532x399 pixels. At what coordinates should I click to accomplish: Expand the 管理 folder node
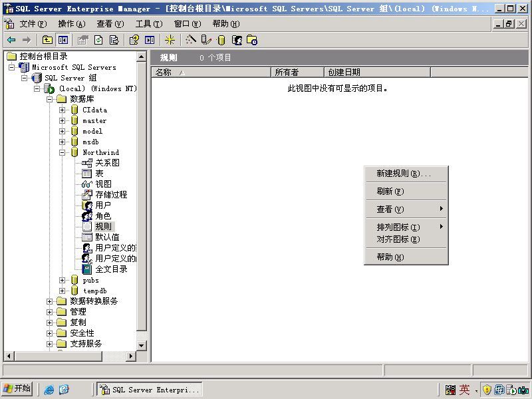point(49,312)
